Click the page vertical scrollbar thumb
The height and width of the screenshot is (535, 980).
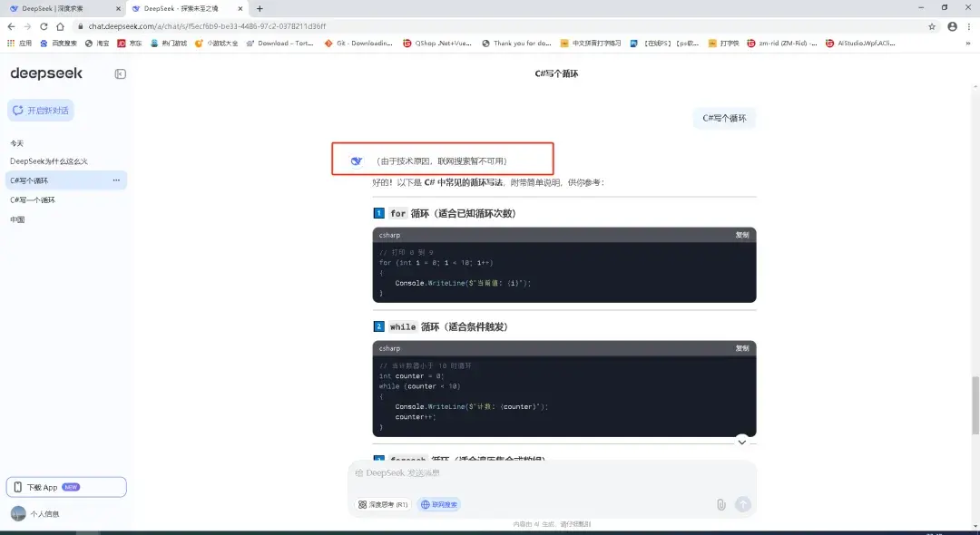[x=975, y=405]
